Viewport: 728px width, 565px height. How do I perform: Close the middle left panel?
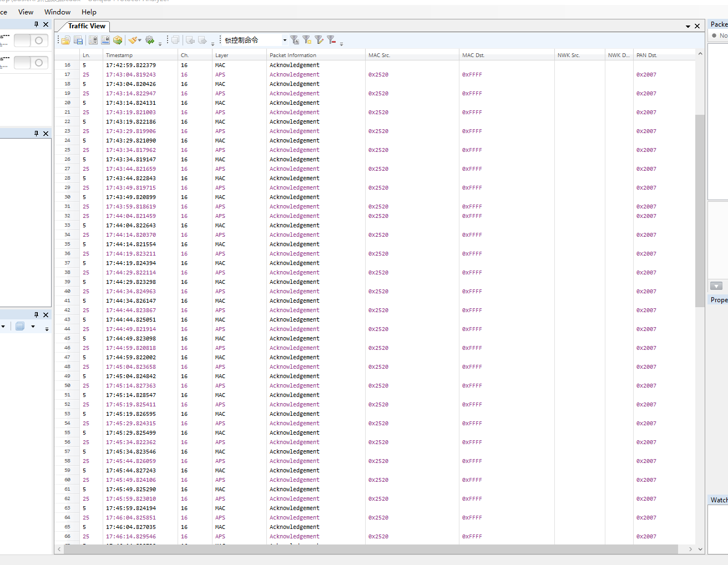coord(46,134)
